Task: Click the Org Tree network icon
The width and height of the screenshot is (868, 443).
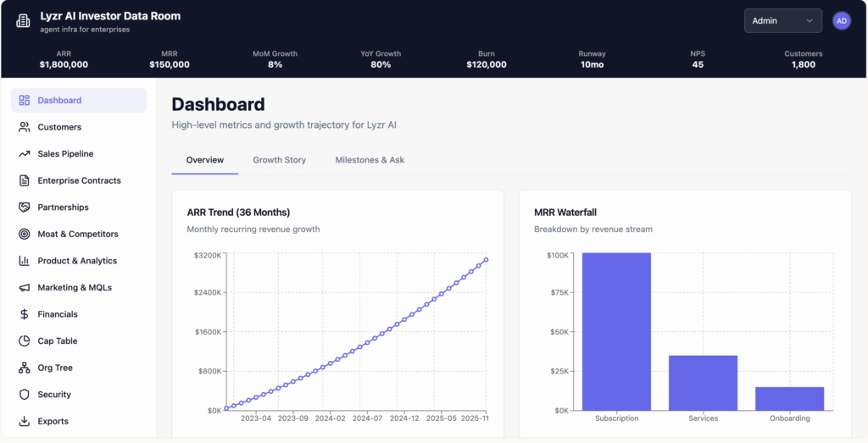Action: pyautogui.click(x=24, y=368)
